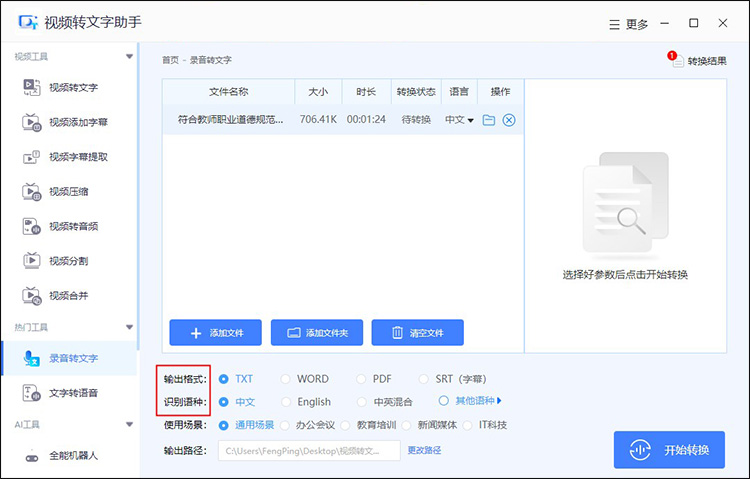The height and width of the screenshot is (479, 750).
Task: Select 办公会议 usage scenario
Action: click(x=285, y=425)
